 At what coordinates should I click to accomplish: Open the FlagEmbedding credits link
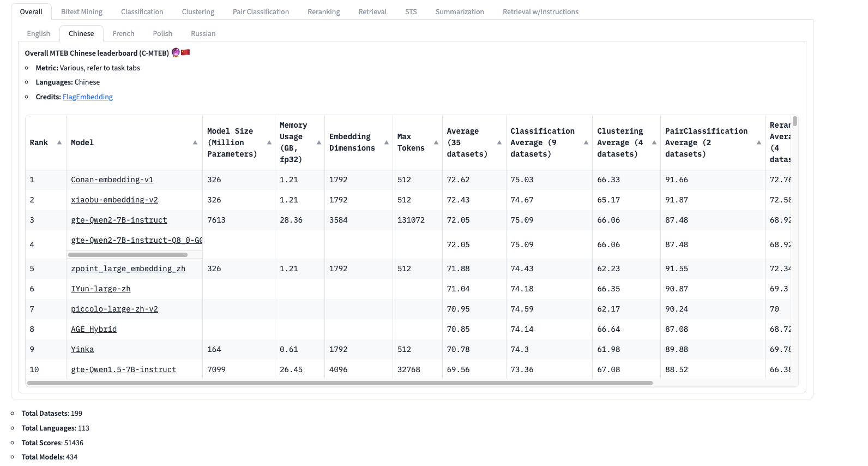[x=88, y=97]
